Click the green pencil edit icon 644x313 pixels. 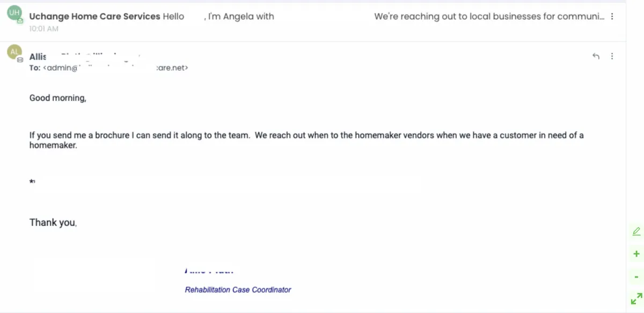pos(636,231)
